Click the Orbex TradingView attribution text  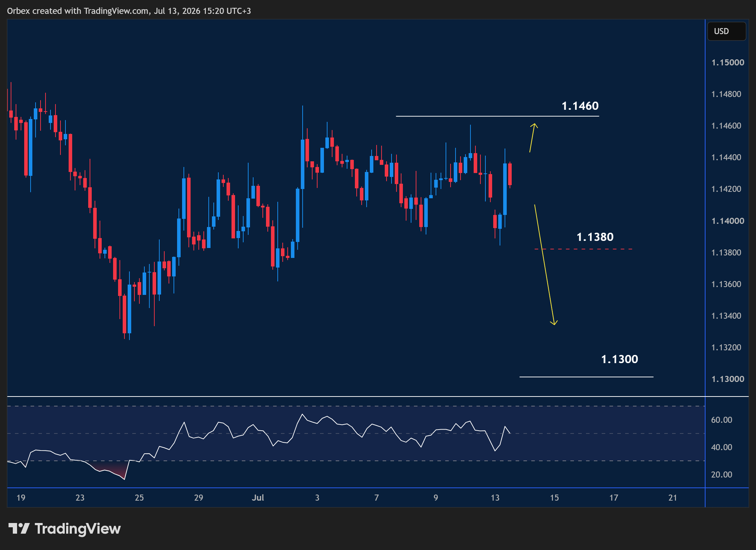tap(129, 11)
